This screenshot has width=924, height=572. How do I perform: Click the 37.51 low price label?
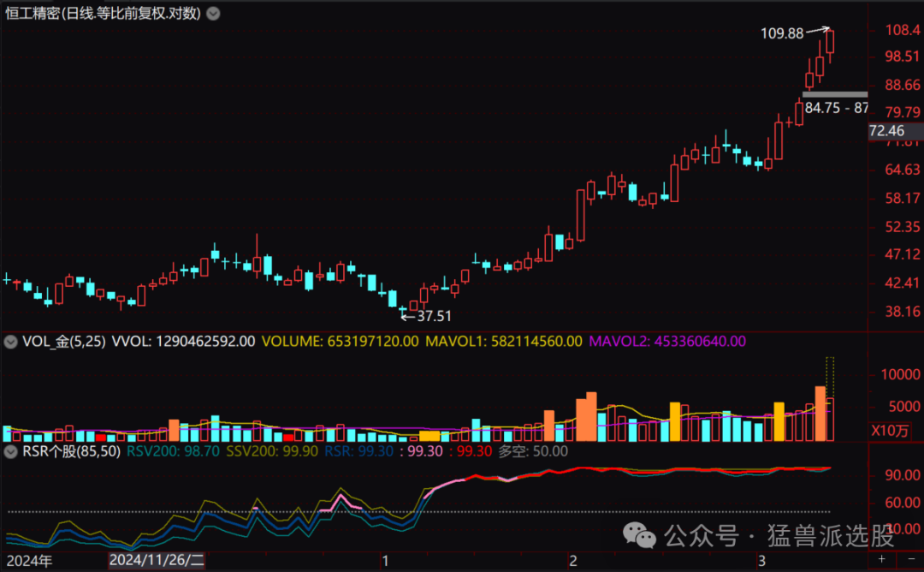[x=435, y=317]
